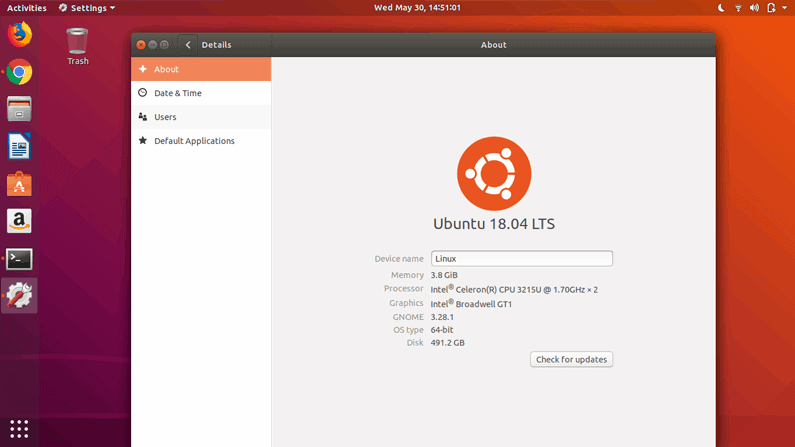Viewport: 795px width, 447px height.
Task: Click the GNOME version 3.28.1
Action: [x=442, y=317]
